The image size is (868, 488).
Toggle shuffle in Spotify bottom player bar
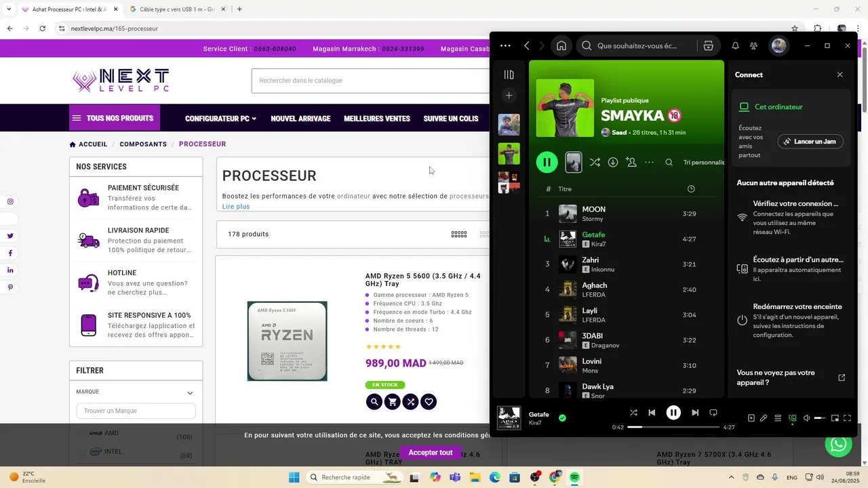pyautogui.click(x=633, y=412)
